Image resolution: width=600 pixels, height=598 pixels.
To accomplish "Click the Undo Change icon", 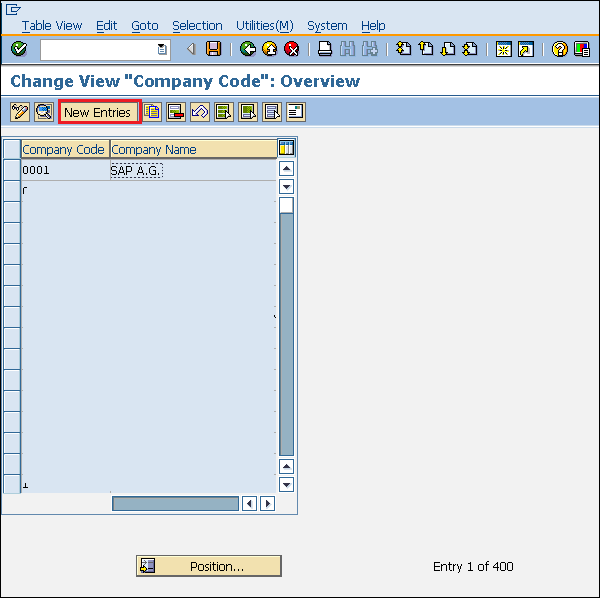I will pyautogui.click(x=200, y=112).
